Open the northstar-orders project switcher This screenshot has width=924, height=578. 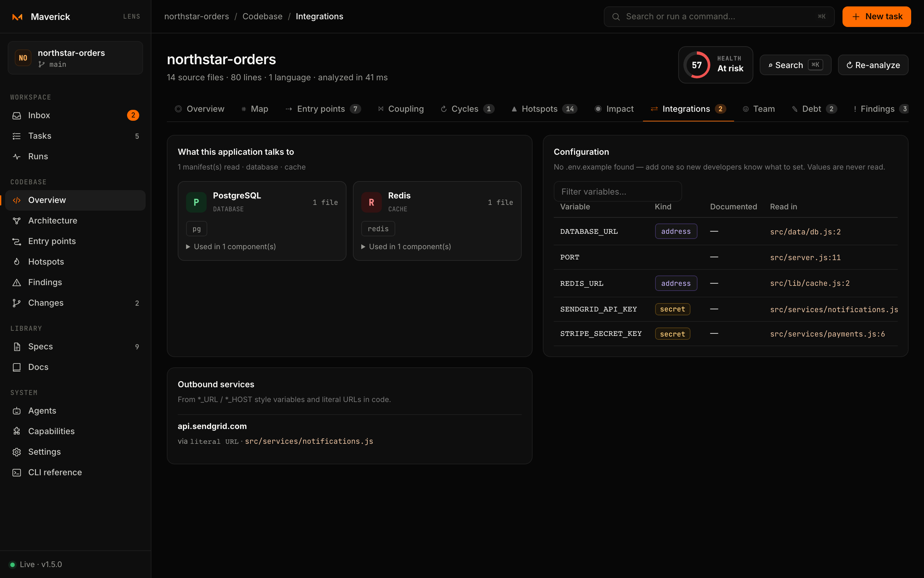(75, 58)
